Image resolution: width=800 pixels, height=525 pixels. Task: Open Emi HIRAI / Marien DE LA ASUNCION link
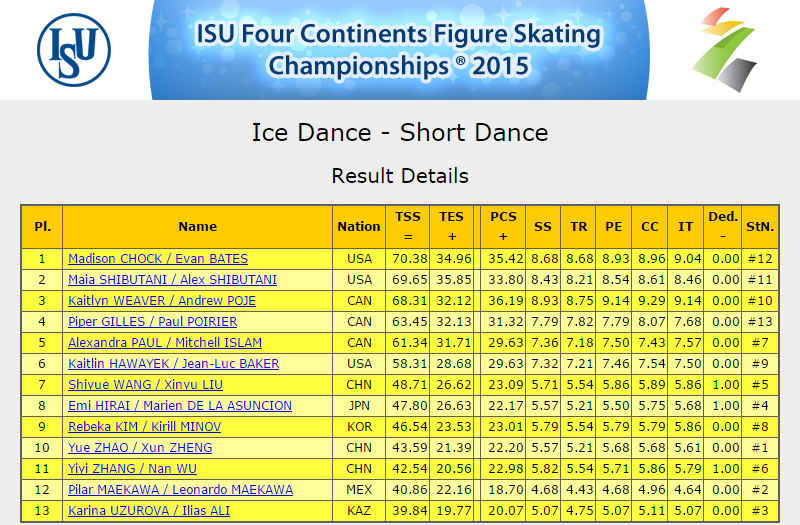[x=180, y=405]
